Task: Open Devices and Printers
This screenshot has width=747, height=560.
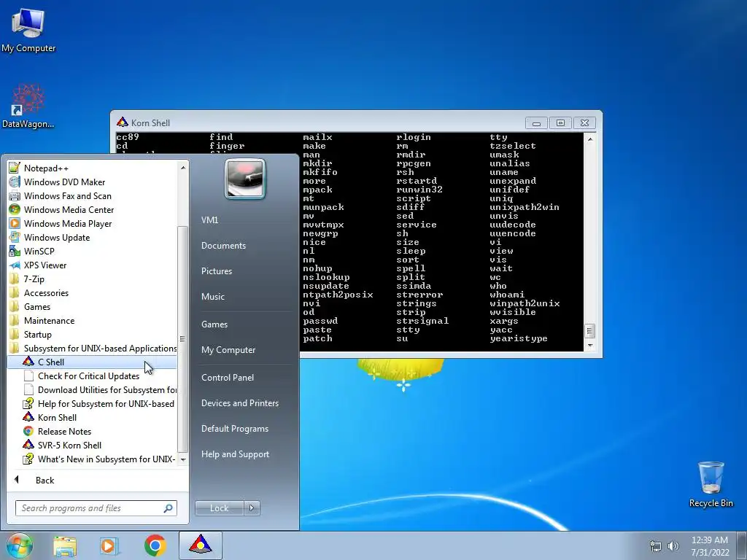Action: pos(239,403)
